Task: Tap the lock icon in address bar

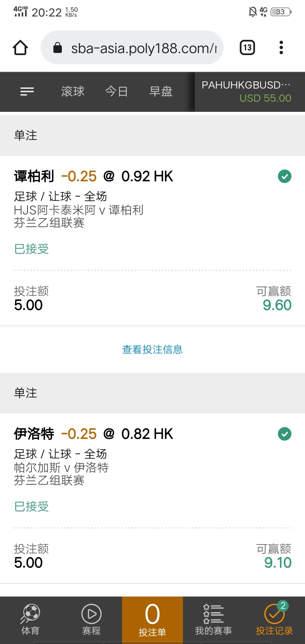Action: pos(58,48)
